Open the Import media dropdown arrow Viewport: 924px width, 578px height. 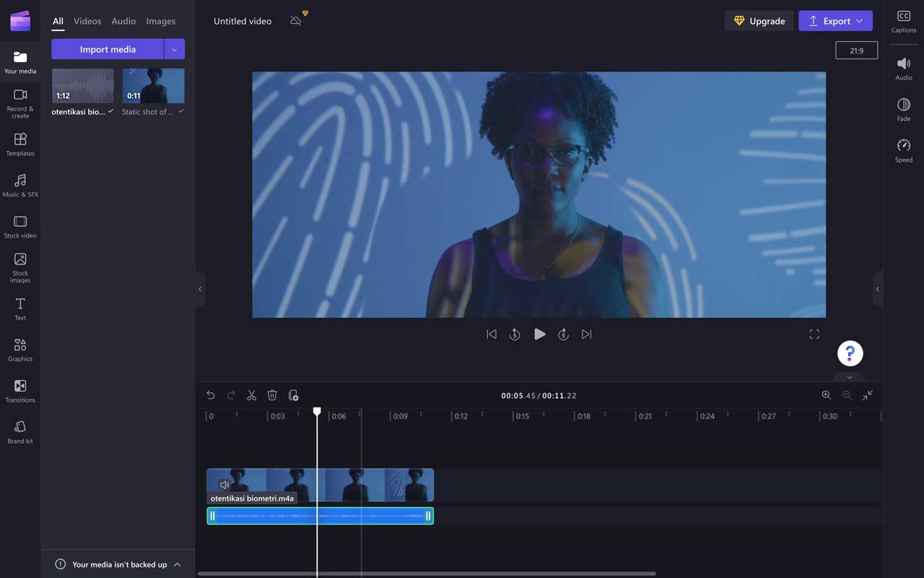click(174, 49)
